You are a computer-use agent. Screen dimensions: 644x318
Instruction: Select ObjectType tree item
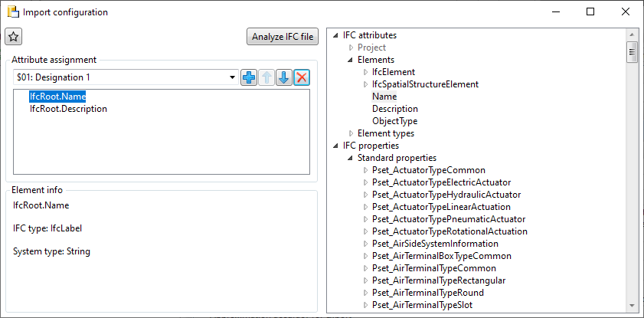pyautogui.click(x=394, y=121)
